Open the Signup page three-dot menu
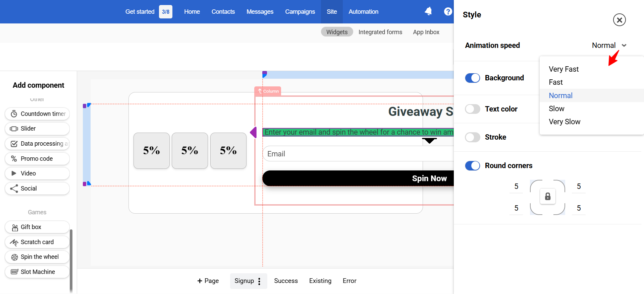644x294 pixels. coord(259,281)
